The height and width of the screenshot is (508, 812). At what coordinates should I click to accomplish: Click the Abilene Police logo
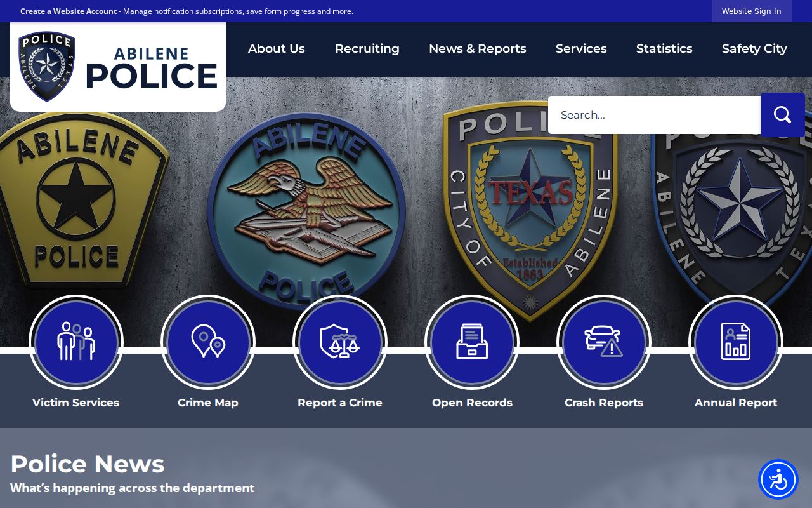(118, 67)
